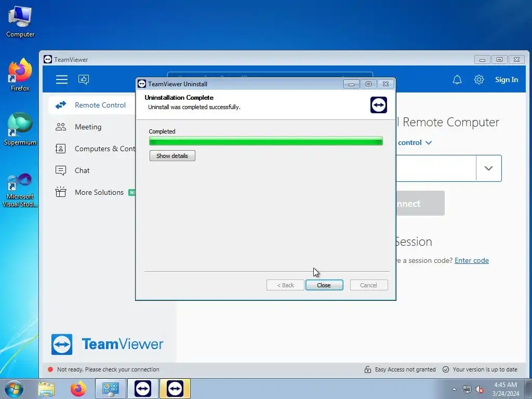Click the TeamViewer logo at sidebar bottom
The image size is (532, 399).
click(107, 344)
